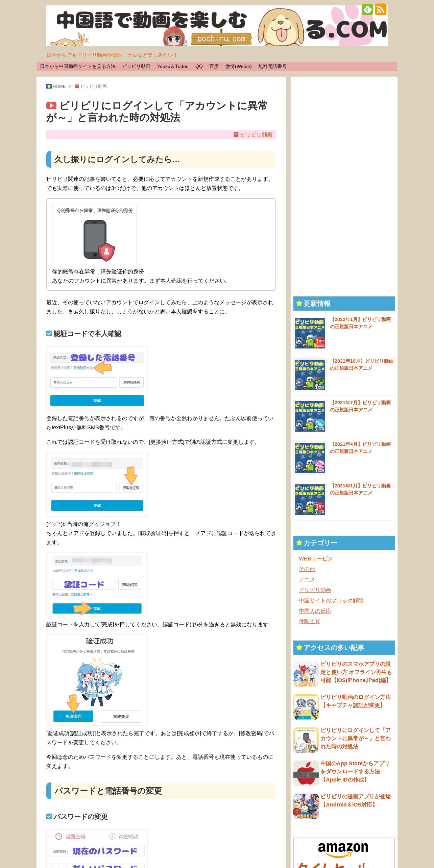The image size is (434, 868).
Task: Open アカウントに異常が popular article link
Action: pyautogui.click(x=356, y=739)
